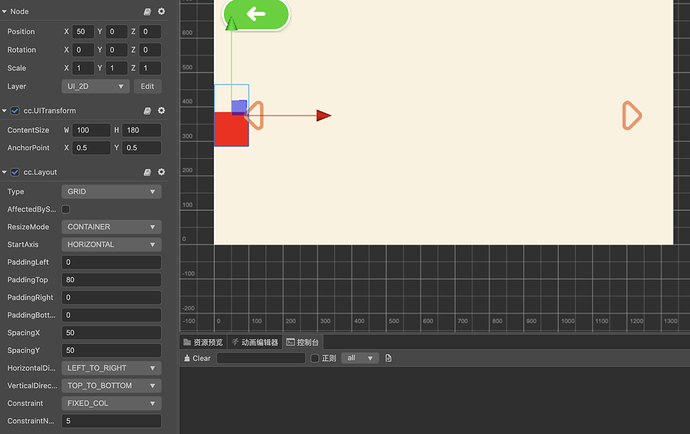690x434 pixels.
Task: Toggle the cc.UITransform component checkbox
Action: pyautogui.click(x=15, y=110)
